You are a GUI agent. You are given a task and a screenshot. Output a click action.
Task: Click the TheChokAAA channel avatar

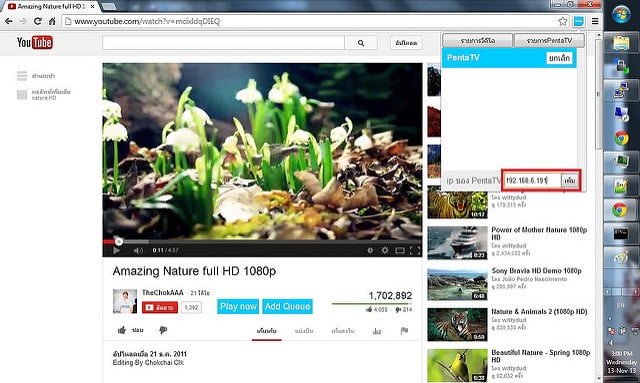125,301
